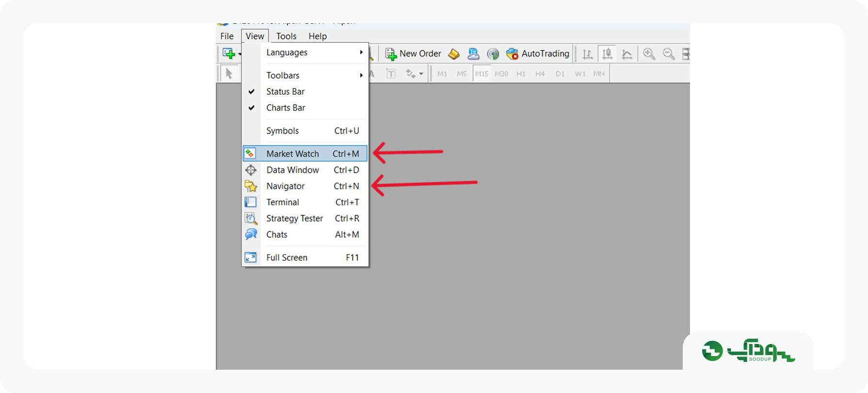The height and width of the screenshot is (393, 868).
Task: Select the M30 timeframe
Action: tap(501, 74)
